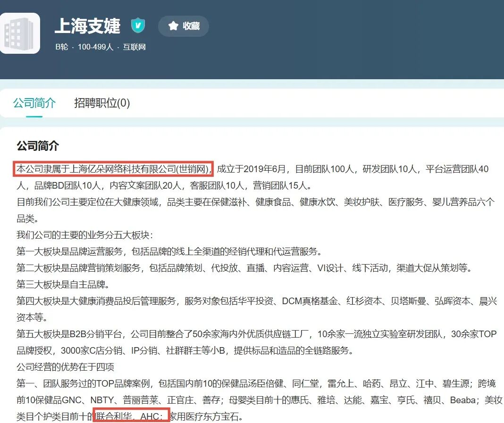Click the 100-499人 company size tag
Image resolution: width=504 pixels, height=423 pixels.
pyautogui.click(x=95, y=47)
